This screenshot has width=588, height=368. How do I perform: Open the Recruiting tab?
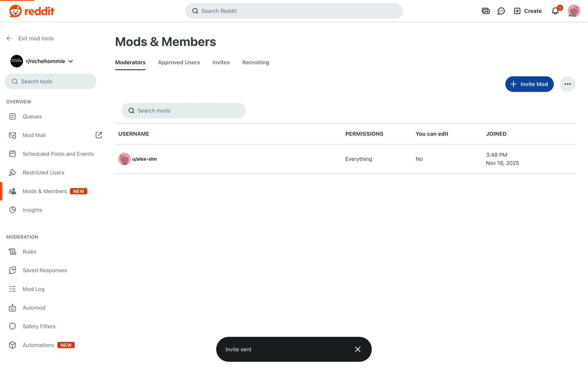[255, 62]
